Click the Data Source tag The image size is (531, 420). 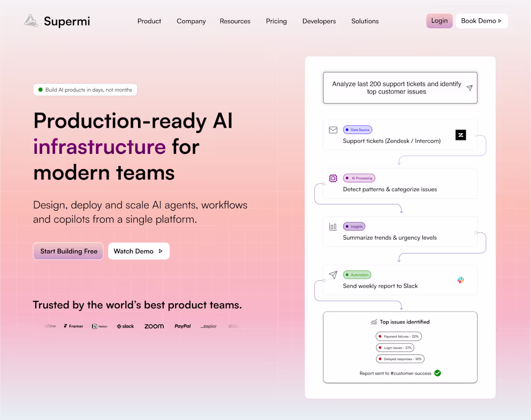point(357,130)
